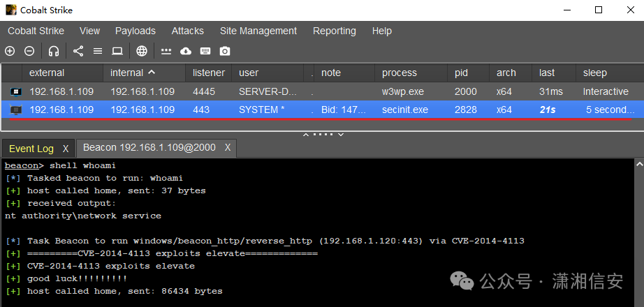644x307 pixels.
Task: Sort sessions by arch column
Action: [511, 73]
